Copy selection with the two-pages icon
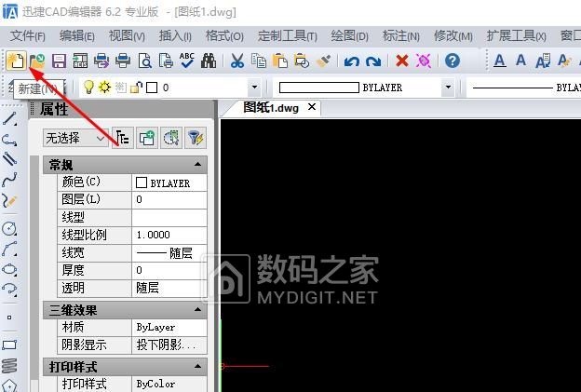The width and height of the screenshot is (581, 392). (259, 61)
